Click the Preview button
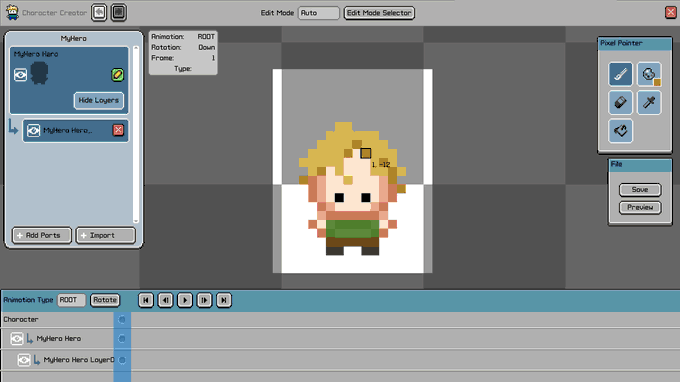Image resolution: width=680 pixels, height=382 pixels. (640, 208)
